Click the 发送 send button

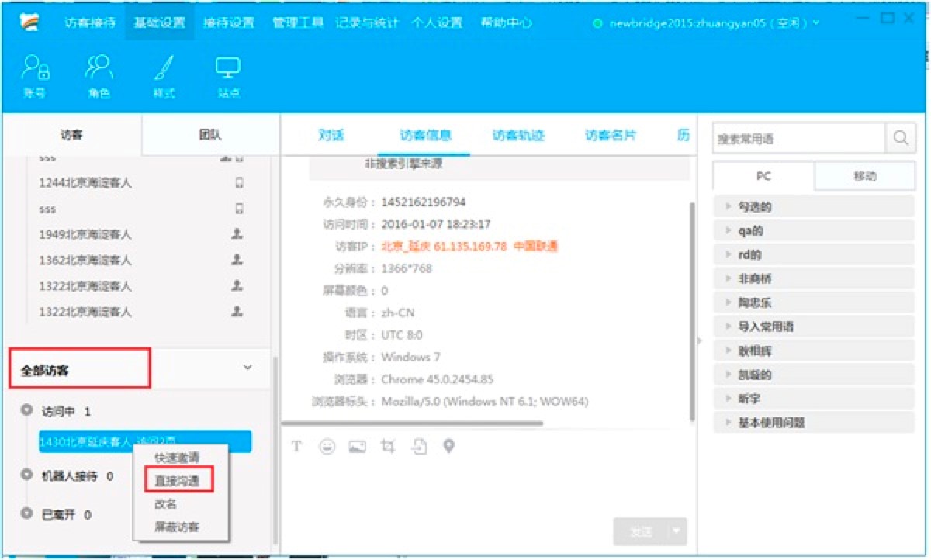(640, 531)
